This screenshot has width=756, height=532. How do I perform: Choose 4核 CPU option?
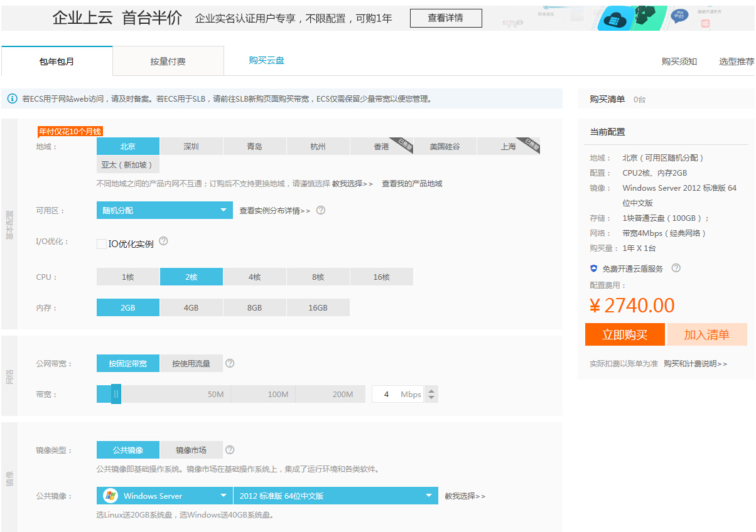(255, 277)
